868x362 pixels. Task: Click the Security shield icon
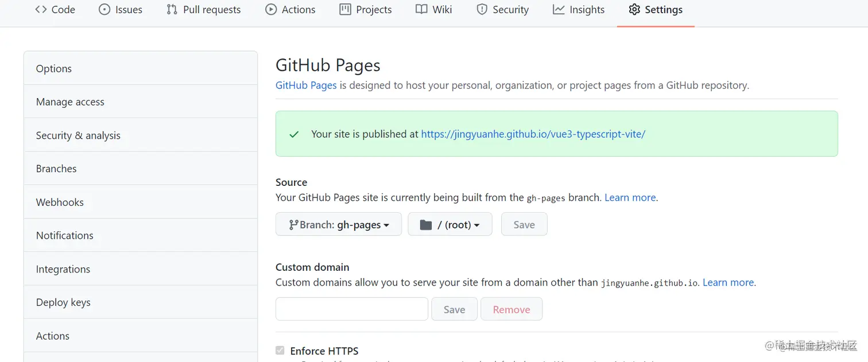point(482,10)
